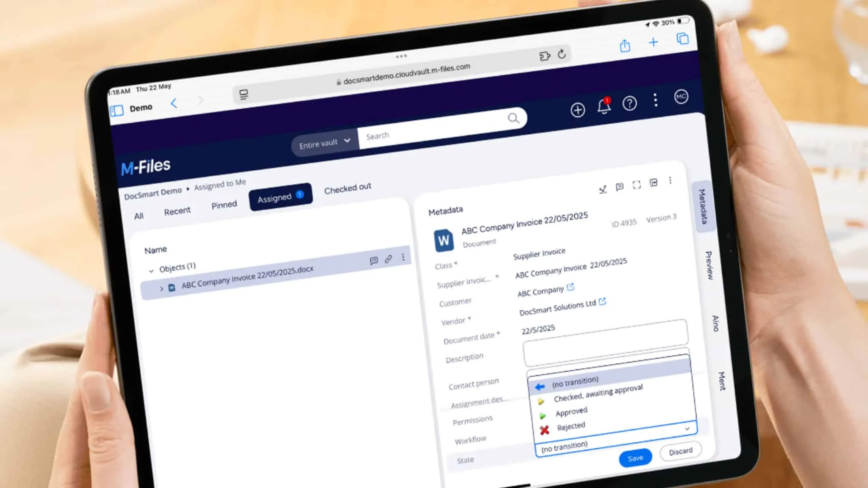Click the Word document icon in metadata
Image resolution: width=868 pixels, height=488 pixels.
click(443, 240)
